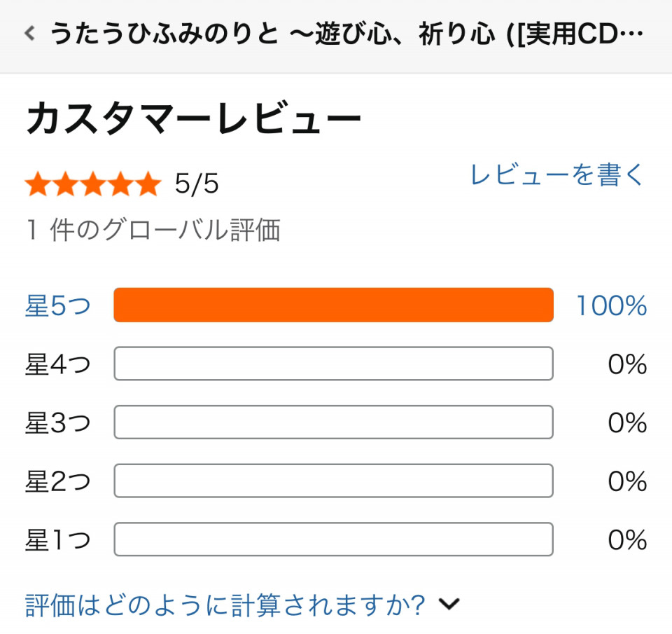Click the orange 5-star histogram bar

point(333,305)
